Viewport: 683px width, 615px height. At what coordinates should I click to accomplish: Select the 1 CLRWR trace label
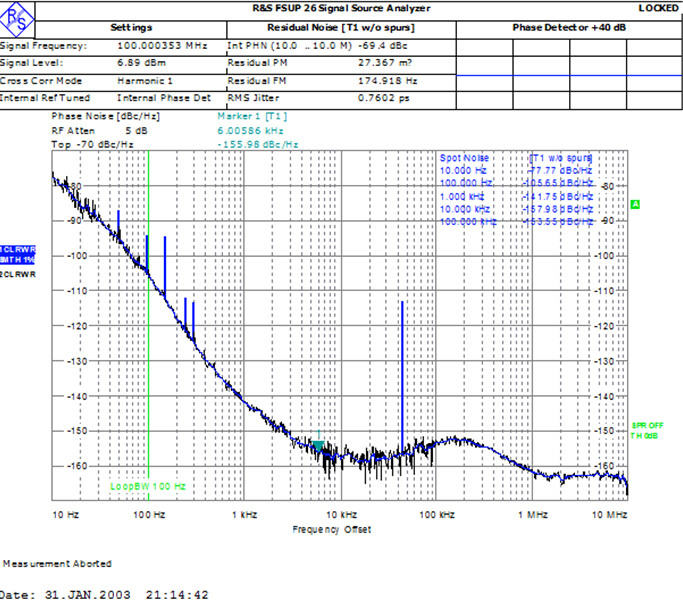(x=17, y=250)
